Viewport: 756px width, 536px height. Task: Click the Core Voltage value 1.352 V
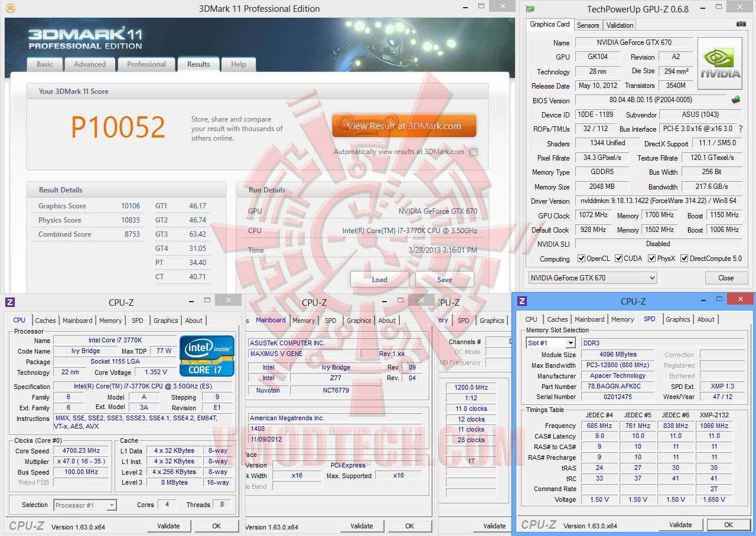pos(155,372)
